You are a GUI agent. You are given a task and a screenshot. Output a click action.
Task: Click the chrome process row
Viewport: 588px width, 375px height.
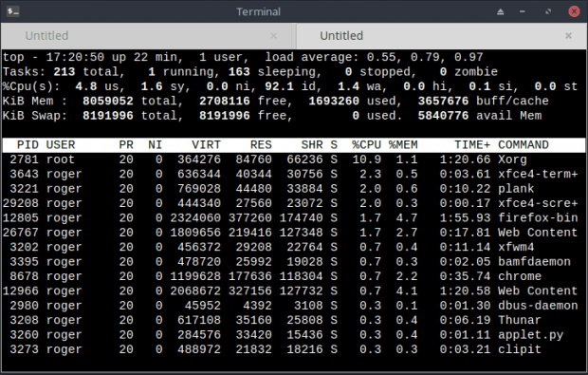pos(294,276)
